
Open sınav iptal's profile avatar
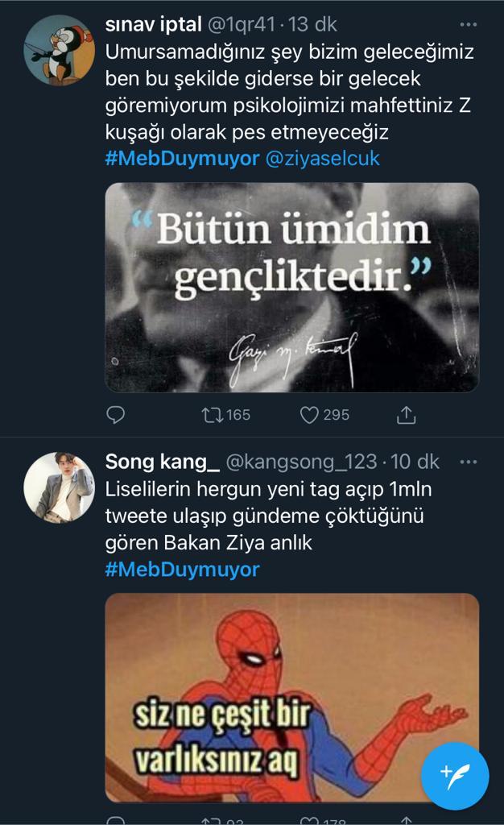59,50
